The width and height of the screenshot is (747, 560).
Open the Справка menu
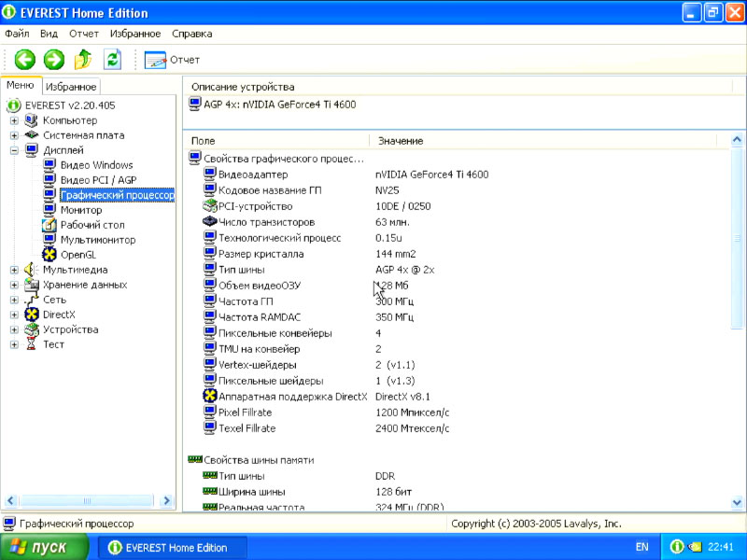[191, 34]
